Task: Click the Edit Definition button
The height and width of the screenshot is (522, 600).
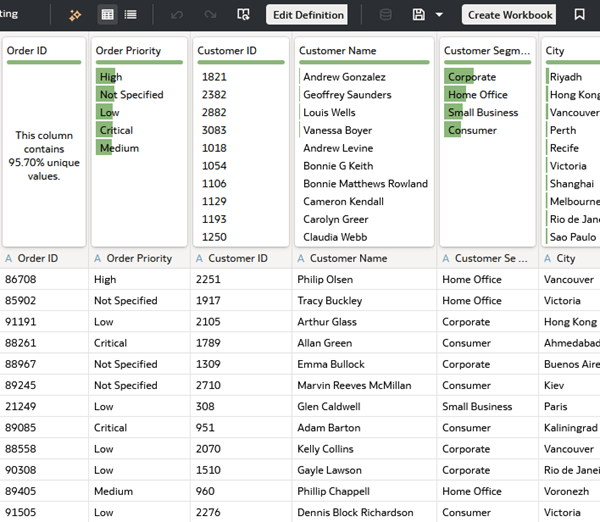Action: (x=308, y=15)
